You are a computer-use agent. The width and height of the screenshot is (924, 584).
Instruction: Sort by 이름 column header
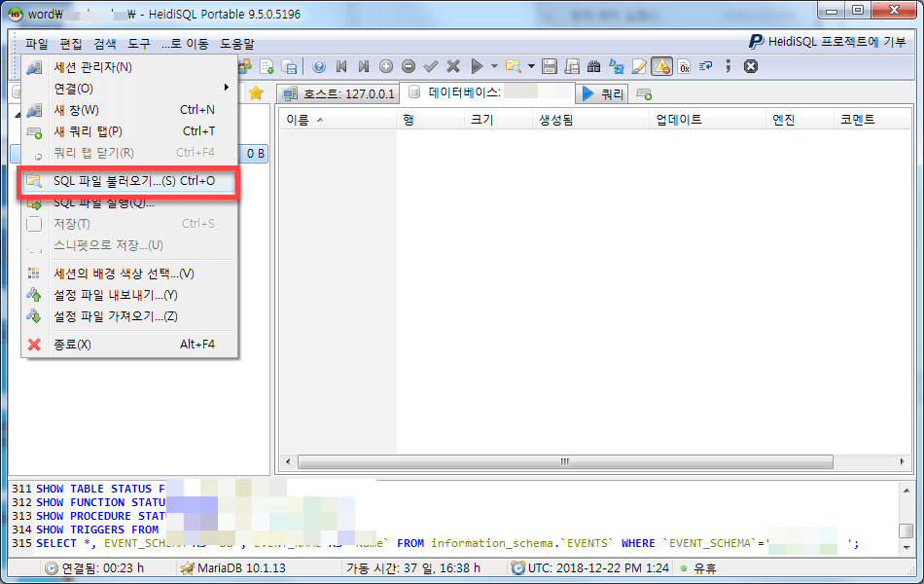coord(338,120)
